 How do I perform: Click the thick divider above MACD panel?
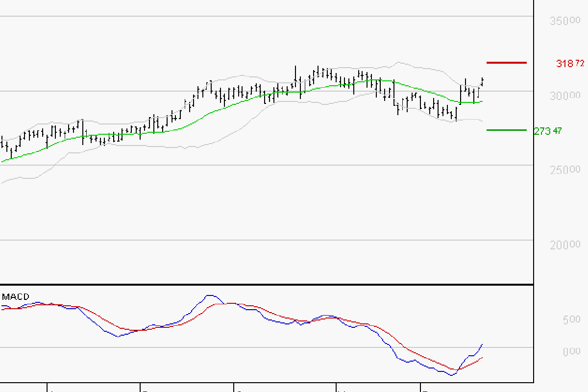point(267,284)
